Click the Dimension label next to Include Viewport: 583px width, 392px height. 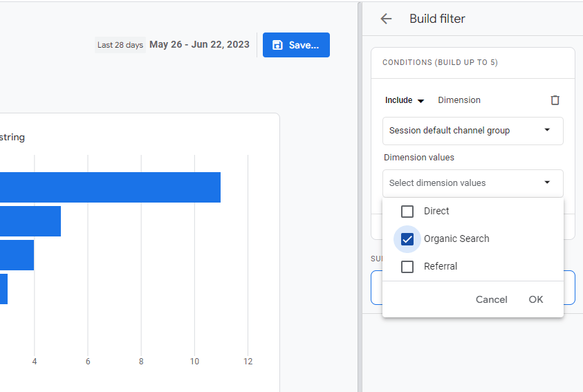pyautogui.click(x=459, y=100)
